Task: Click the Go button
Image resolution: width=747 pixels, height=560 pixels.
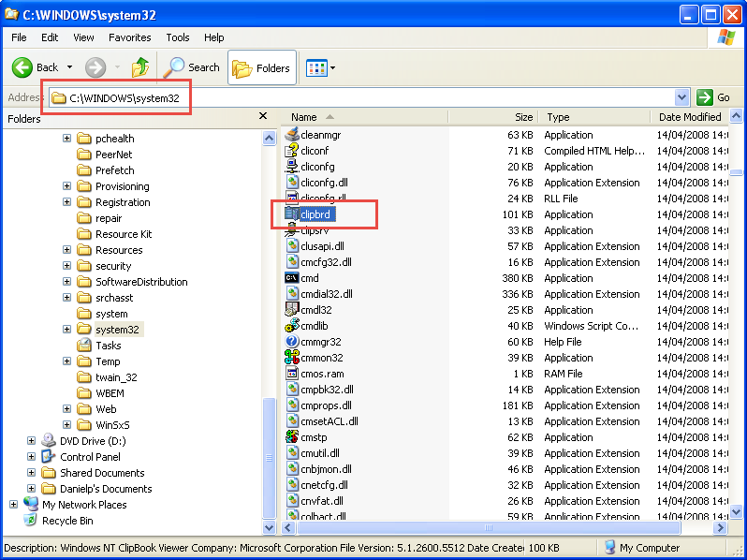Action: click(713, 97)
